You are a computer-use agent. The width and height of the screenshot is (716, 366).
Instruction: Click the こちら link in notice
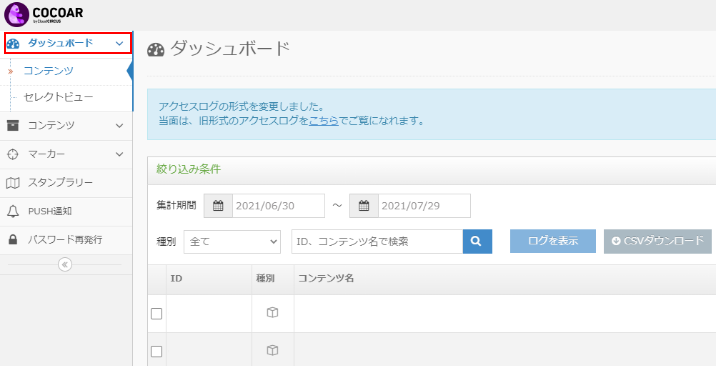pyautogui.click(x=324, y=121)
